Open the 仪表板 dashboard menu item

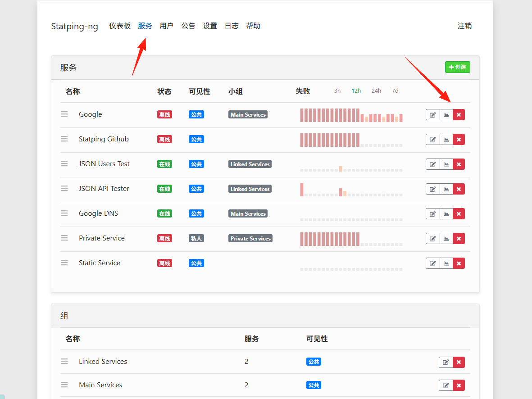point(120,26)
